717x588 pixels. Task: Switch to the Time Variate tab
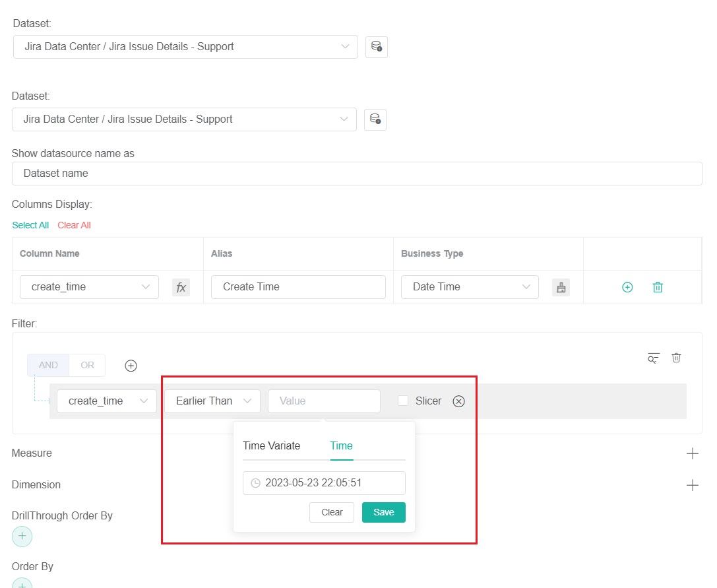click(271, 445)
